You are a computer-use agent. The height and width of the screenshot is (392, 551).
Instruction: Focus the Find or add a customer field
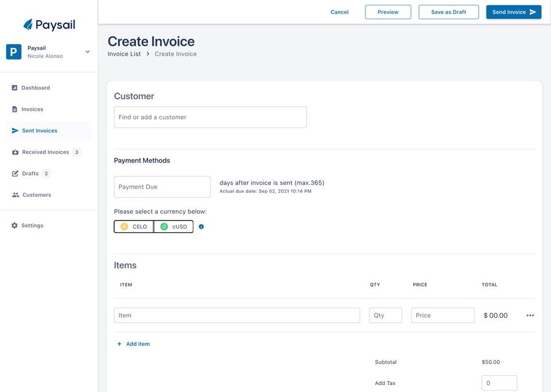(211, 117)
